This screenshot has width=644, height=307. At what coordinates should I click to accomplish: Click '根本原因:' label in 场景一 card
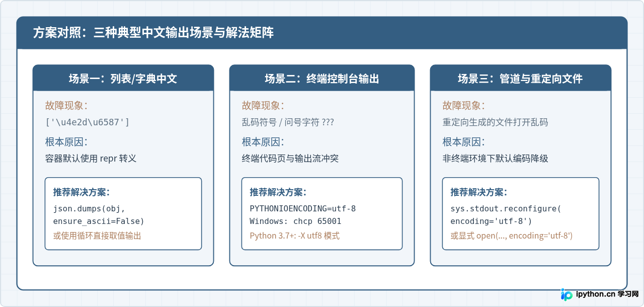[x=66, y=142]
